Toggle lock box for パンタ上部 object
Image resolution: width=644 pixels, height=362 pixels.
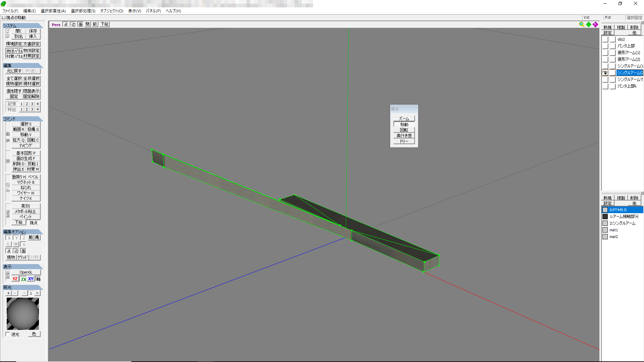click(613, 46)
